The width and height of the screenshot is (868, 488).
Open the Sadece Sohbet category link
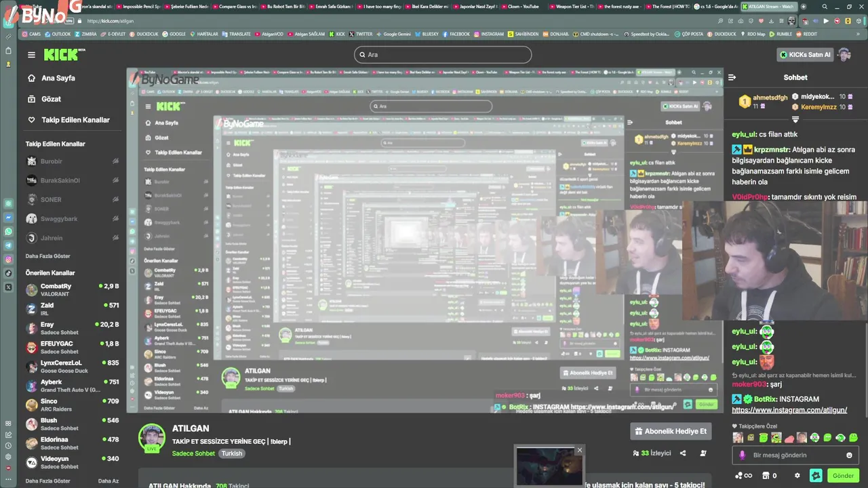coord(193,453)
